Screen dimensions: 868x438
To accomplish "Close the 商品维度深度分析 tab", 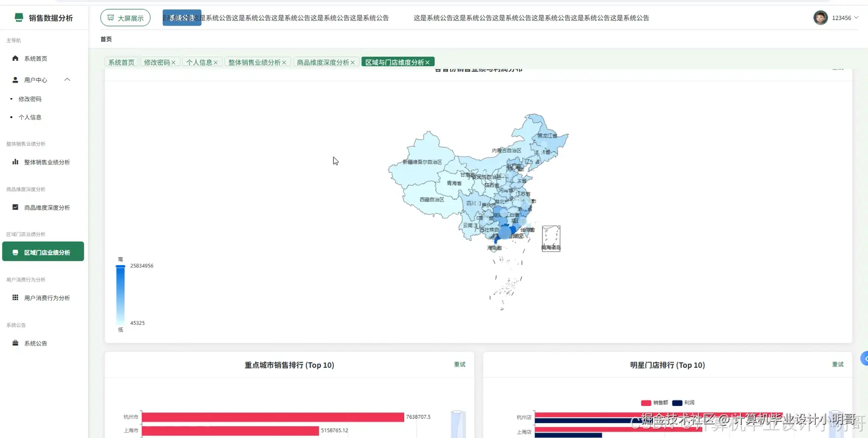I will point(353,63).
